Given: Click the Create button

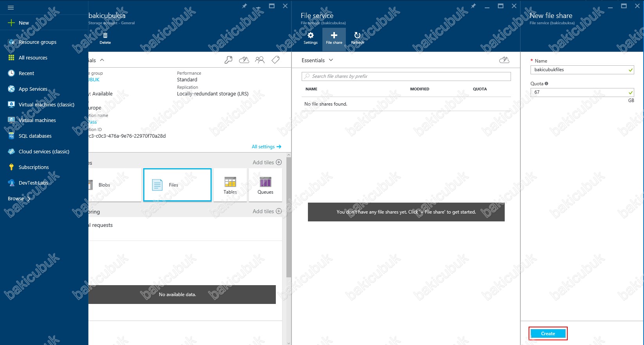Looking at the screenshot, I should pyautogui.click(x=548, y=334).
